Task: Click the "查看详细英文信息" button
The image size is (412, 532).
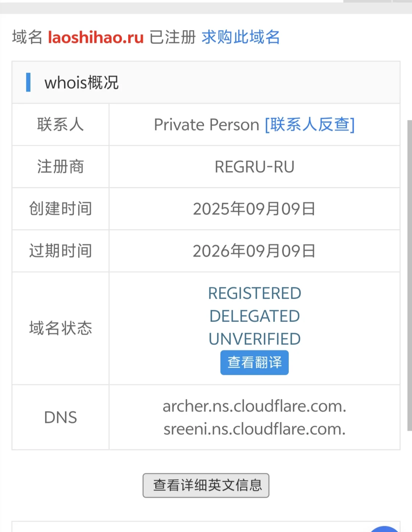Action: [206, 485]
